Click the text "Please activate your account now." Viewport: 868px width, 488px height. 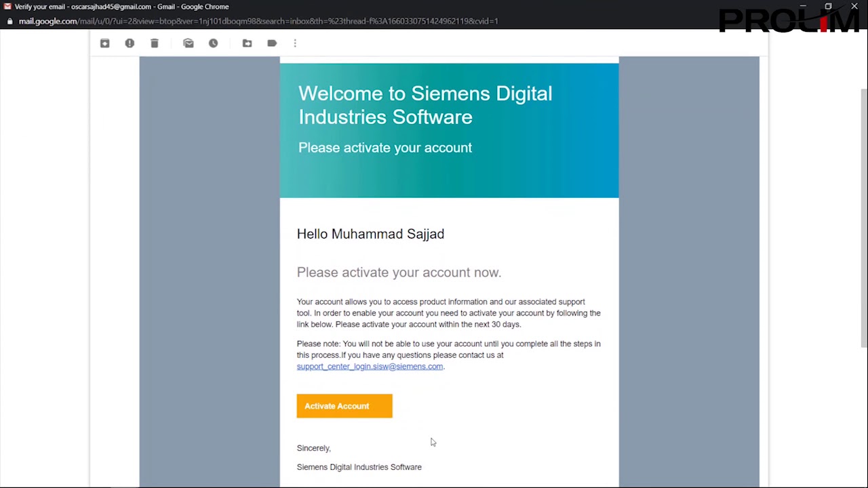(399, 272)
